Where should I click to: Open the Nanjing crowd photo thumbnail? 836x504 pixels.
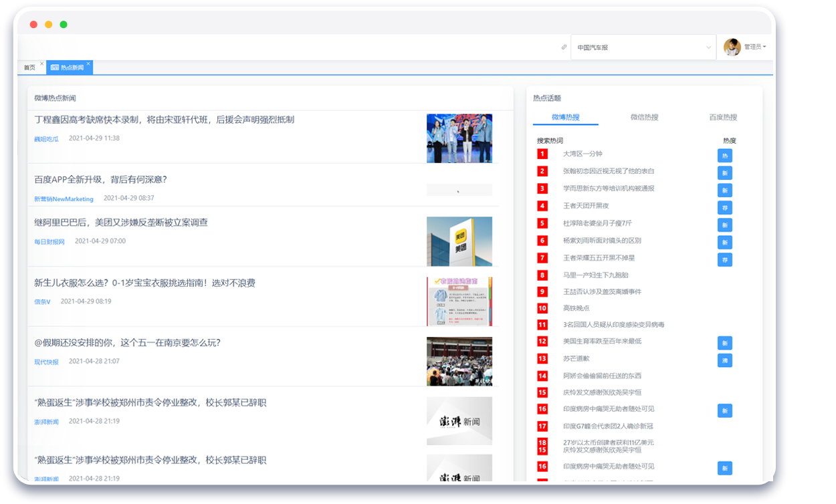click(x=459, y=361)
